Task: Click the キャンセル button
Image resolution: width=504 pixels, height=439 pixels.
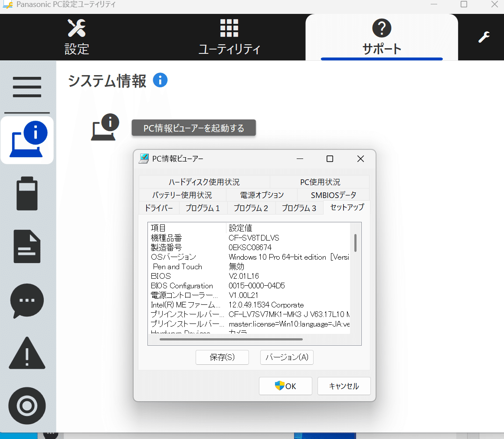Action: pos(344,386)
